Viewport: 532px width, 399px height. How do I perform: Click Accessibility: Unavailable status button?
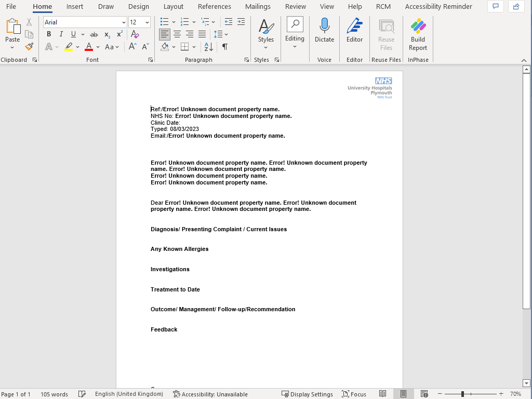(210, 394)
